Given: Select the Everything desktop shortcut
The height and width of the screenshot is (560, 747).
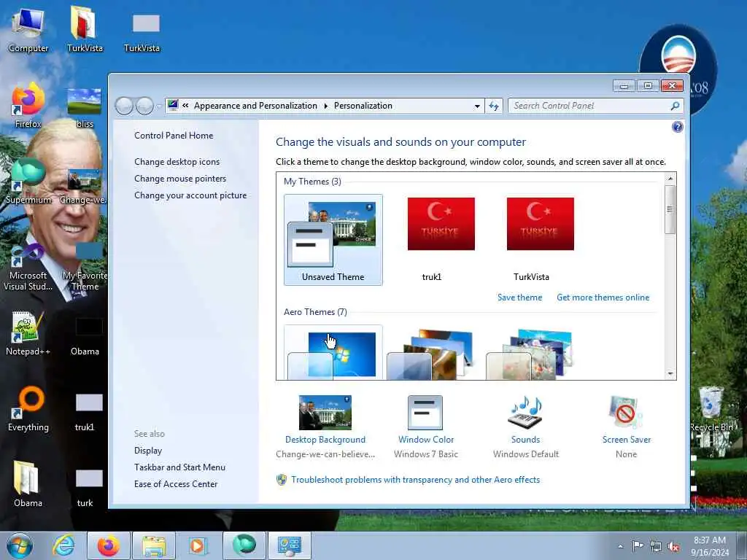Looking at the screenshot, I should click(x=28, y=408).
